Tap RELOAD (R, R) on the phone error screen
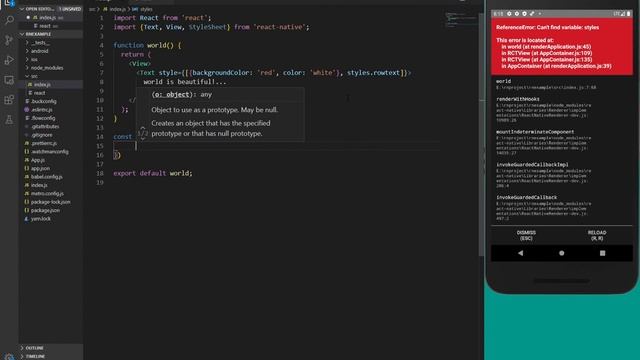Viewport: 640px width, 360px height. point(597,235)
